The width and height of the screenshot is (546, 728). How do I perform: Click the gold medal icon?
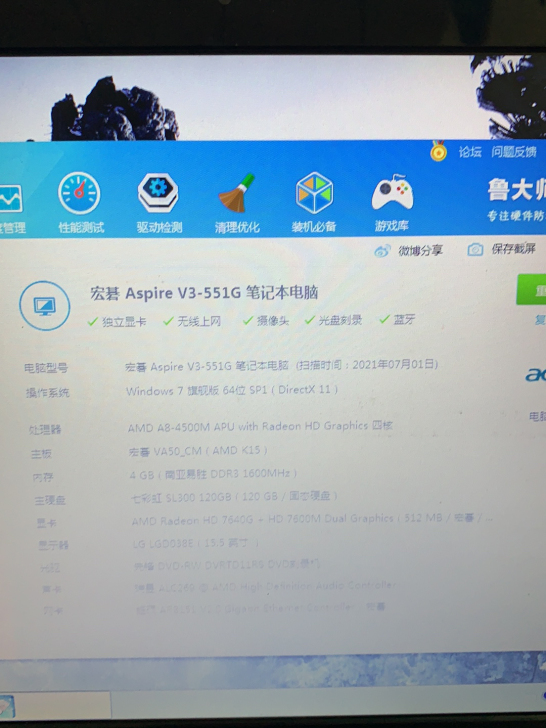coord(438,151)
